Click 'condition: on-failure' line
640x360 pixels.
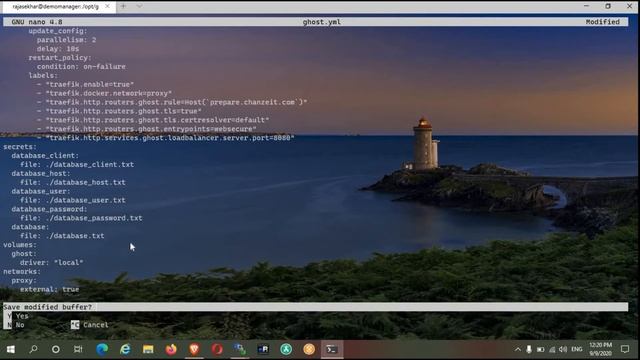coord(81,67)
